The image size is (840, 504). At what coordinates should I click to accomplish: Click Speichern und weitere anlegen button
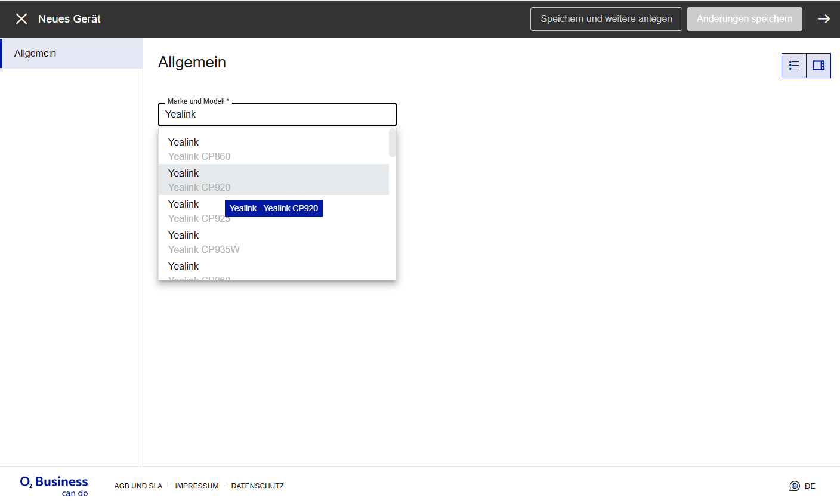tap(606, 19)
